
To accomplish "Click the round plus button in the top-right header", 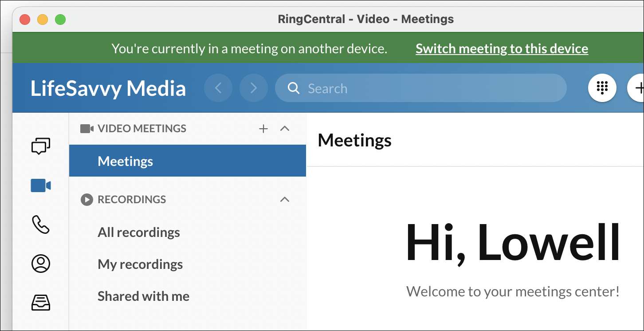I will pos(638,88).
